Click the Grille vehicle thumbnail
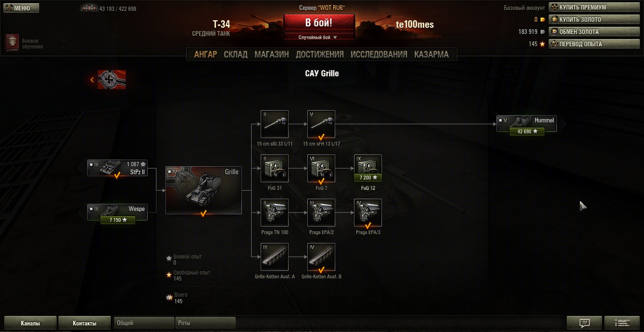The width and height of the screenshot is (644, 332). click(x=204, y=190)
